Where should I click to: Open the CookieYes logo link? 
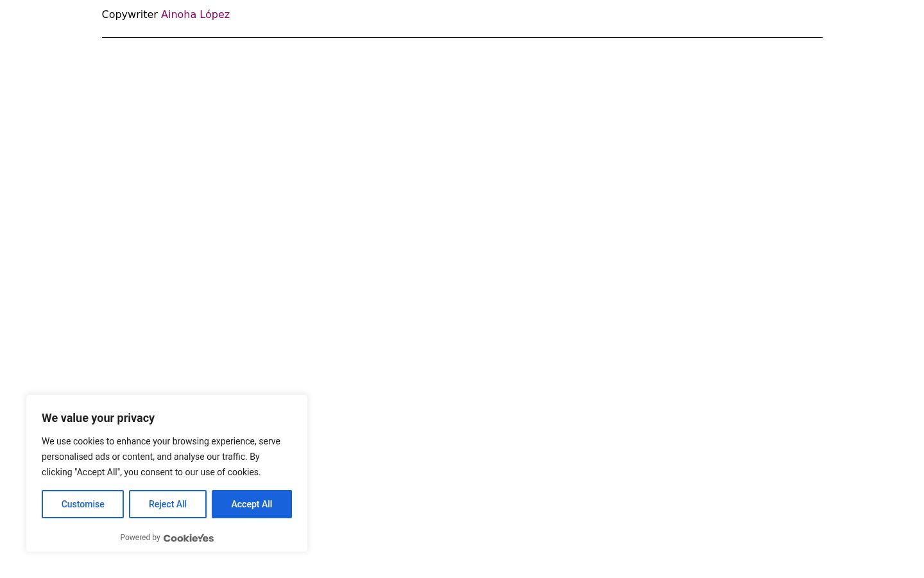189,538
